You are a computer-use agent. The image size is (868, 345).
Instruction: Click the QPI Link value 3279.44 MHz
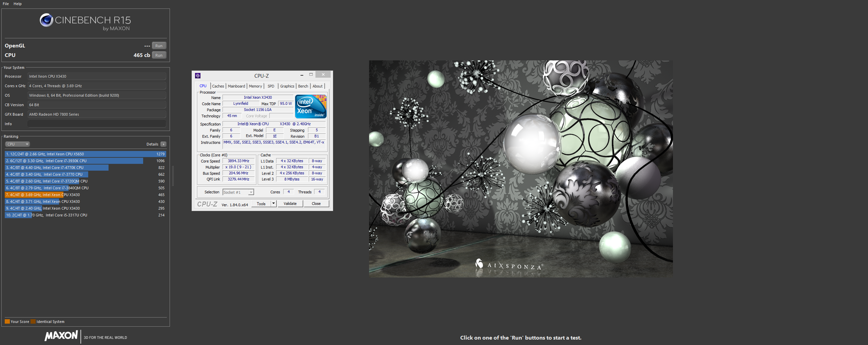pyautogui.click(x=238, y=179)
